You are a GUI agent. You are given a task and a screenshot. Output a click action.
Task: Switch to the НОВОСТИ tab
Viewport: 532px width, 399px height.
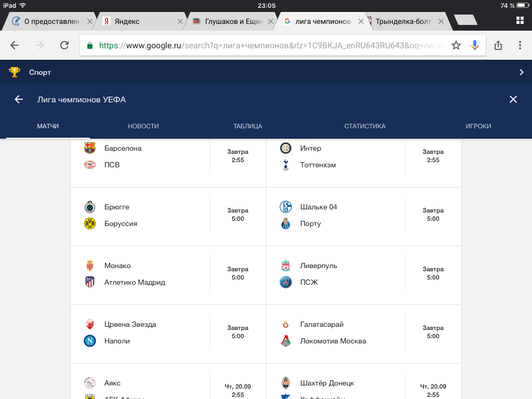point(143,126)
